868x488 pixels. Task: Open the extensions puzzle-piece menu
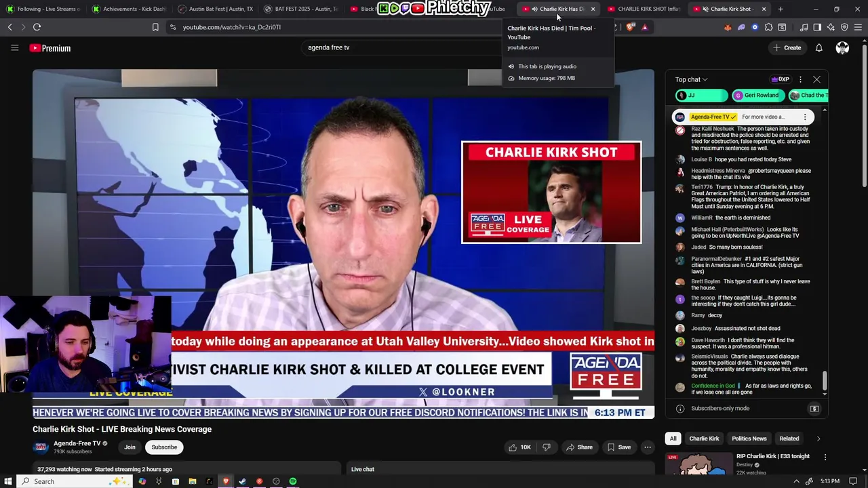tap(768, 27)
